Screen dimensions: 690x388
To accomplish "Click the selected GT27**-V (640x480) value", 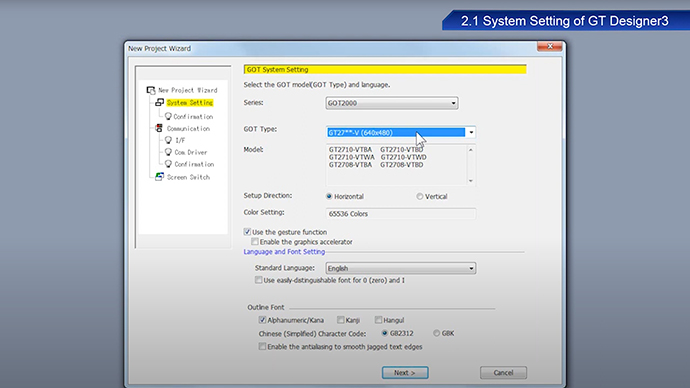I will coord(396,132).
